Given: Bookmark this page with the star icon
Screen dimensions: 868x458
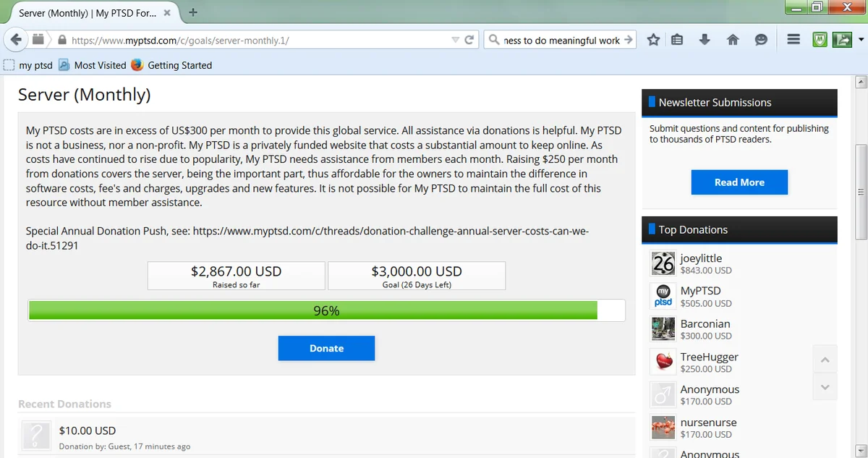Looking at the screenshot, I should tap(653, 41).
